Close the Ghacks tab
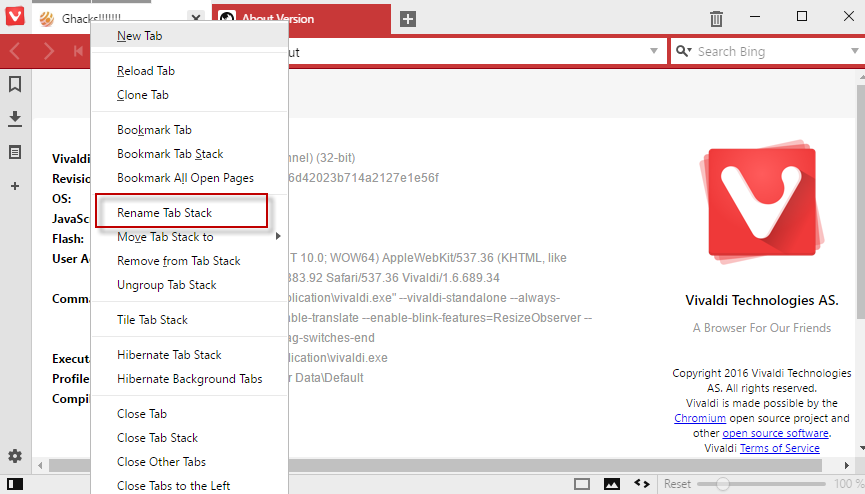The height and width of the screenshot is (494, 865). click(x=196, y=18)
